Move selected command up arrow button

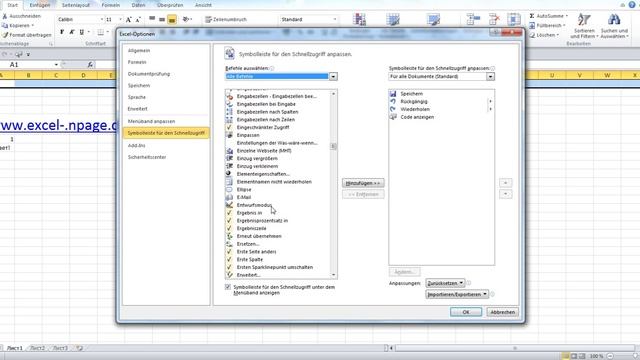click(505, 183)
